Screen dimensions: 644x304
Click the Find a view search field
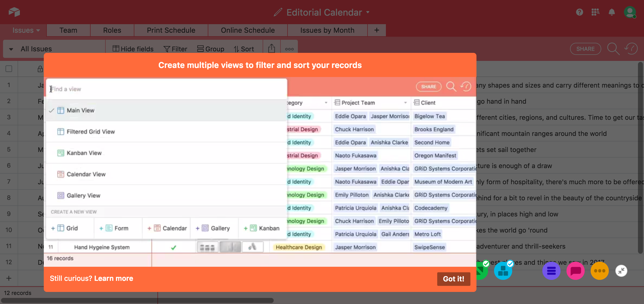(x=167, y=89)
